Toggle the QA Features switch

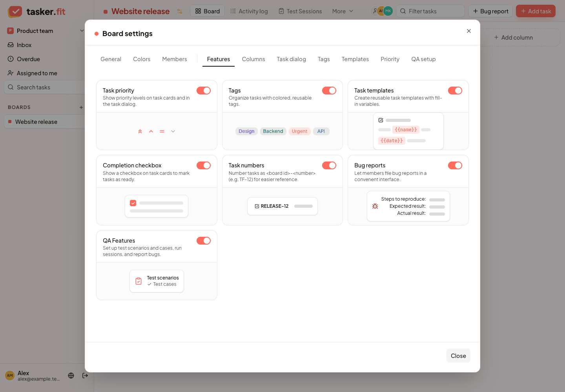pos(204,241)
